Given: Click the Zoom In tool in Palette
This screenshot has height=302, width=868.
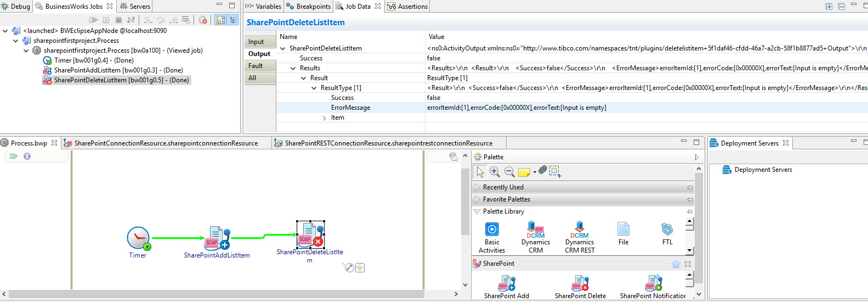Looking at the screenshot, I should pos(495,172).
